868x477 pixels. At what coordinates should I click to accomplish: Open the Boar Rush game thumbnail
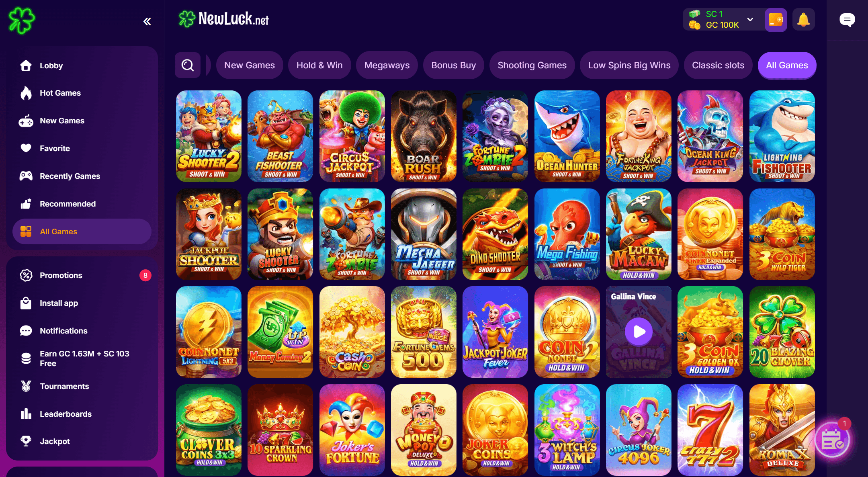[x=424, y=136]
